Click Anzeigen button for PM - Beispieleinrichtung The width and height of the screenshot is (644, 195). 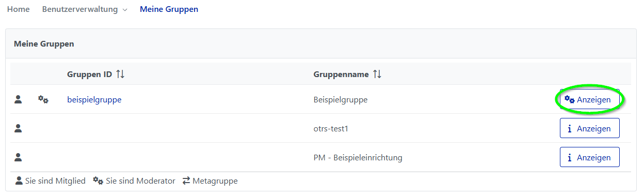coord(589,157)
